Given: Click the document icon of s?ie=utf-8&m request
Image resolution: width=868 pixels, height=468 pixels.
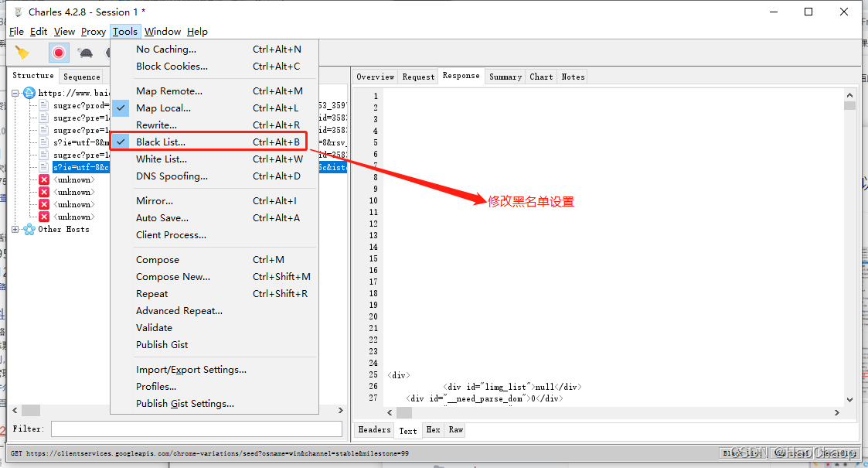Looking at the screenshot, I should (44, 142).
